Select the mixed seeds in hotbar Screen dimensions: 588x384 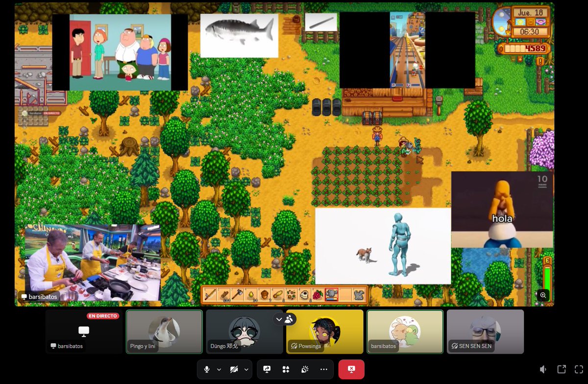click(x=292, y=294)
